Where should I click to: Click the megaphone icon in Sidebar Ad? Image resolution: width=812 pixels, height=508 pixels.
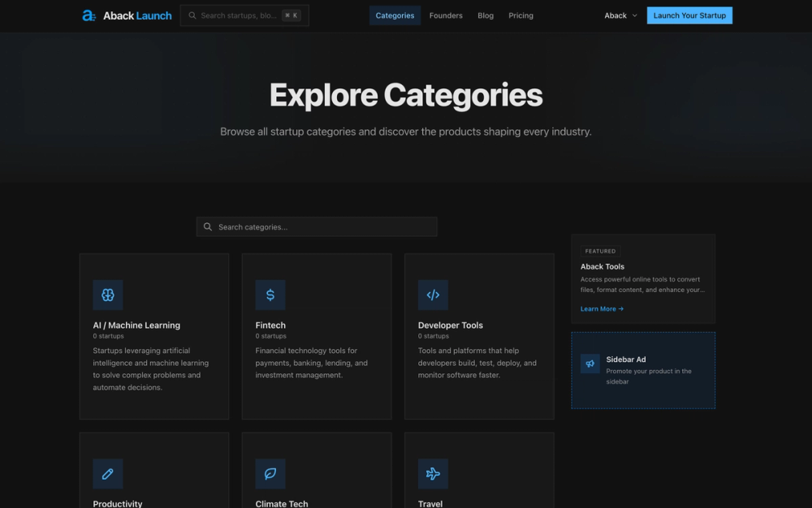590,364
